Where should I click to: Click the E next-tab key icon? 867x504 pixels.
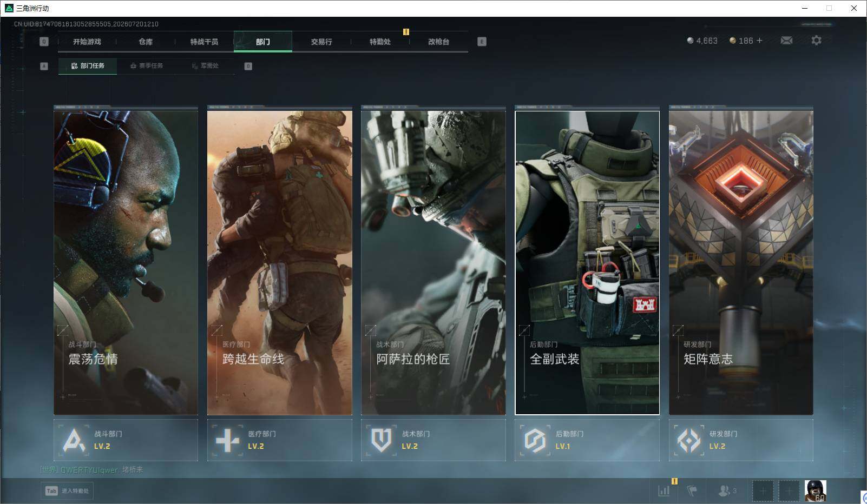coord(482,42)
